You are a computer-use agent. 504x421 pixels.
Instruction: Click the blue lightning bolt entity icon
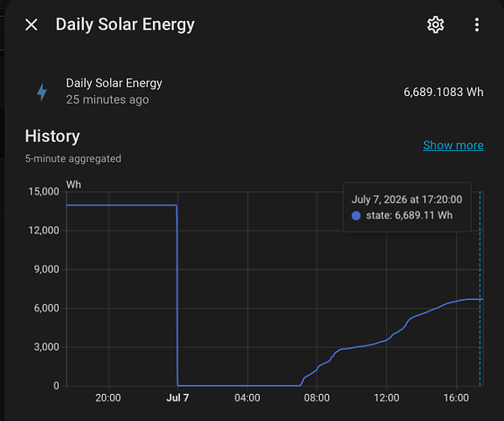click(42, 92)
